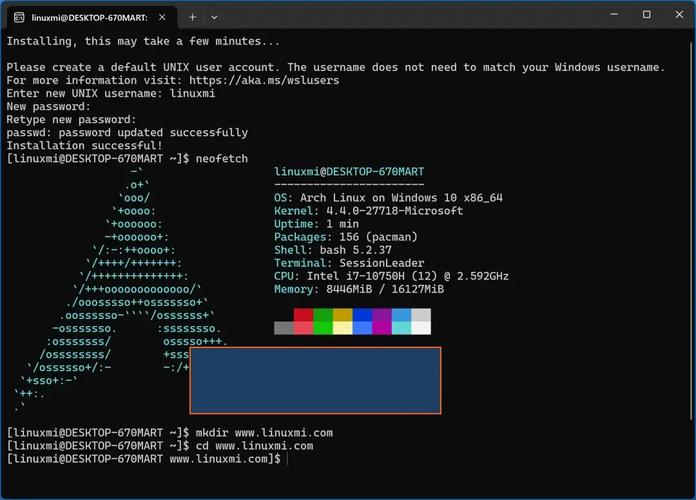This screenshot has width=696, height=500.
Task: Click the 'Shell: bash 5.2.37' line
Action: point(333,250)
